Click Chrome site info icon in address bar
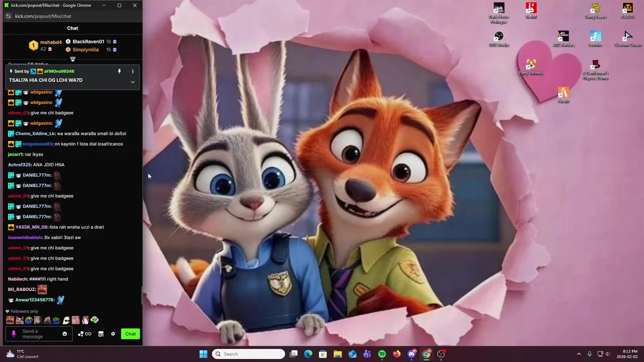644x362 pixels. 8,16
